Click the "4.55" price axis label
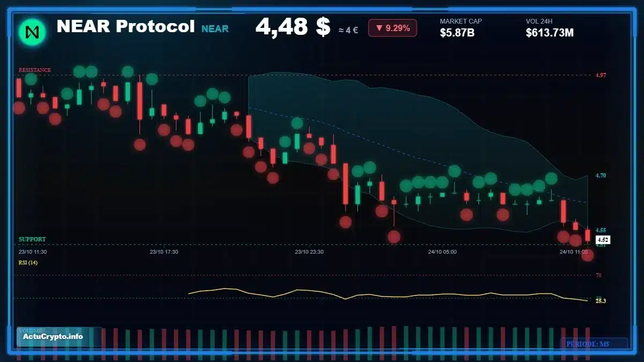This screenshot has height=362, width=644. 601,230
